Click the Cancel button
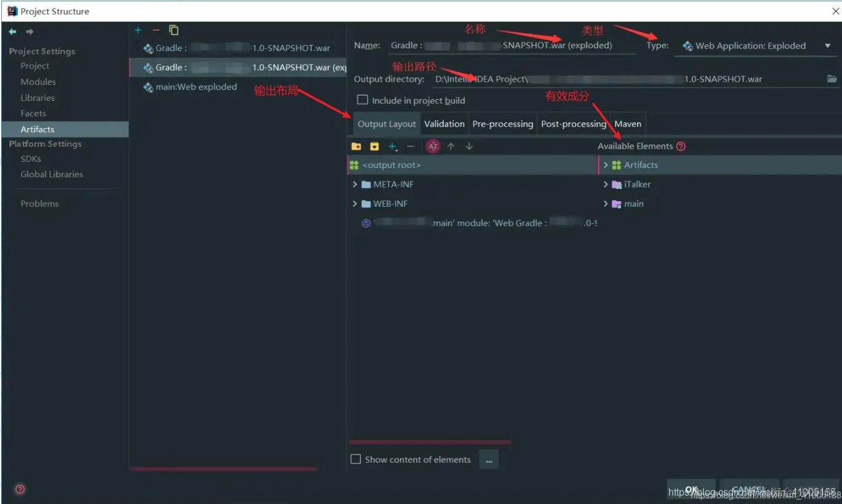This screenshot has height=504, width=842. click(749, 489)
